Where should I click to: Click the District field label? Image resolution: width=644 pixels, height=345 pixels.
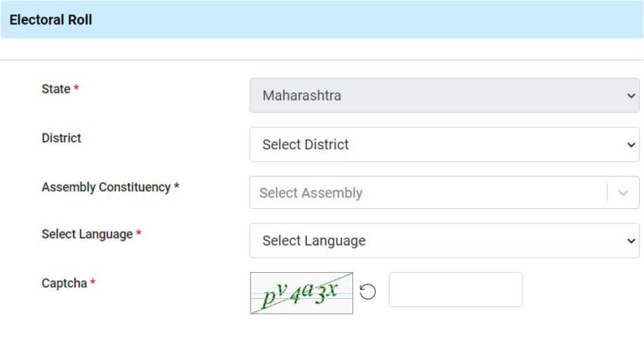tap(61, 138)
